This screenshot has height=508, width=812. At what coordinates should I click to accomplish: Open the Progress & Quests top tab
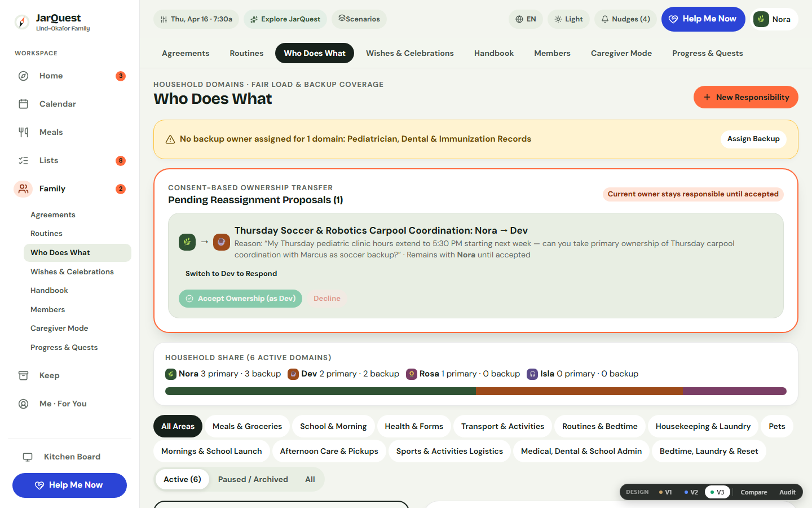[x=707, y=53]
